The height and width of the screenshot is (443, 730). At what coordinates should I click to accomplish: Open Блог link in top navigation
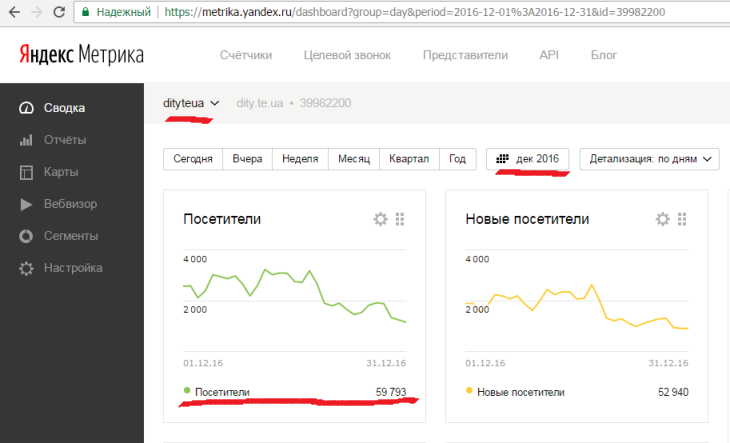click(603, 55)
